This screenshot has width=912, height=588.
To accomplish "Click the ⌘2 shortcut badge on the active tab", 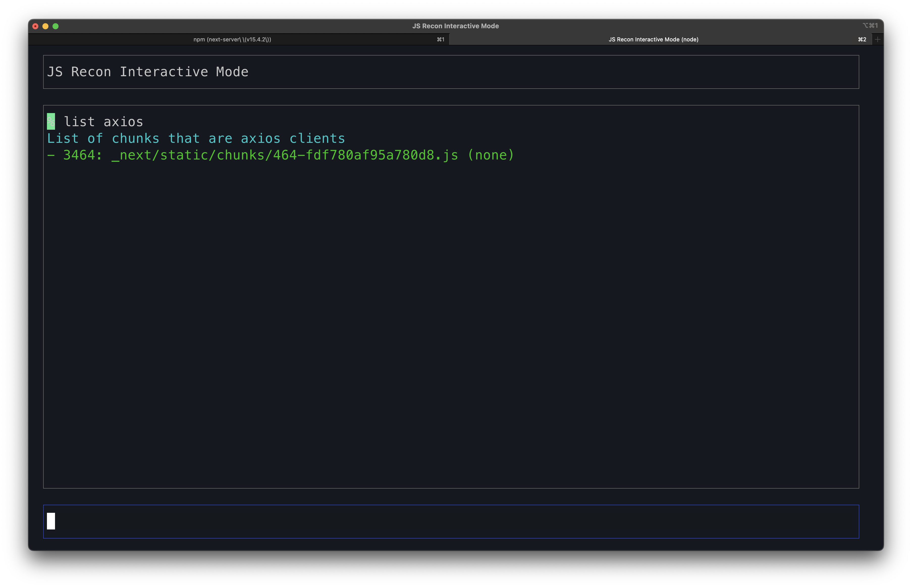I will (x=862, y=39).
